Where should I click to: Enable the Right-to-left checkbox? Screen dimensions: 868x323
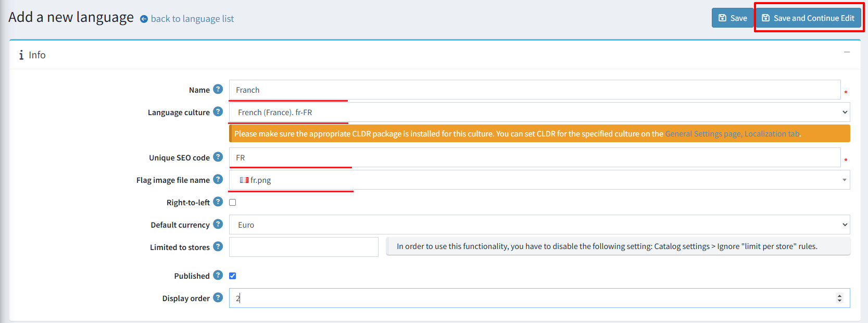pos(233,202)
